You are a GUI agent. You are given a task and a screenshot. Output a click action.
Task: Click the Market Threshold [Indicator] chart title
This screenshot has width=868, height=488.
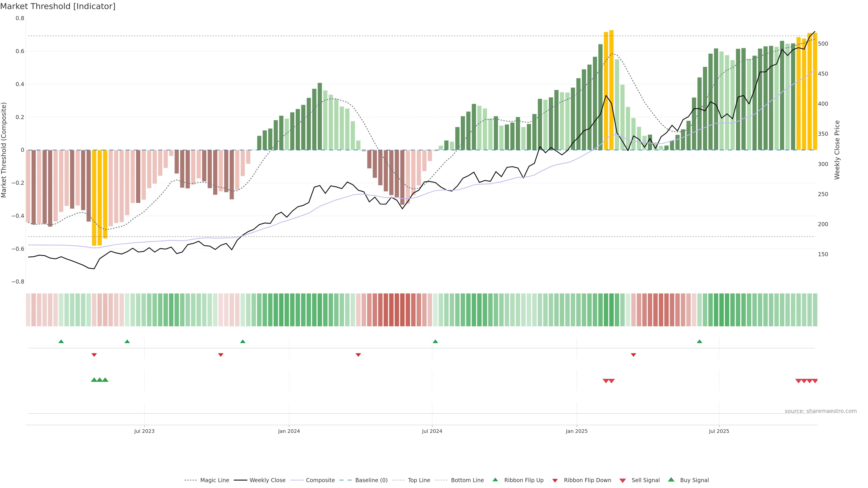pyautogui.click(x=58, y=6)
